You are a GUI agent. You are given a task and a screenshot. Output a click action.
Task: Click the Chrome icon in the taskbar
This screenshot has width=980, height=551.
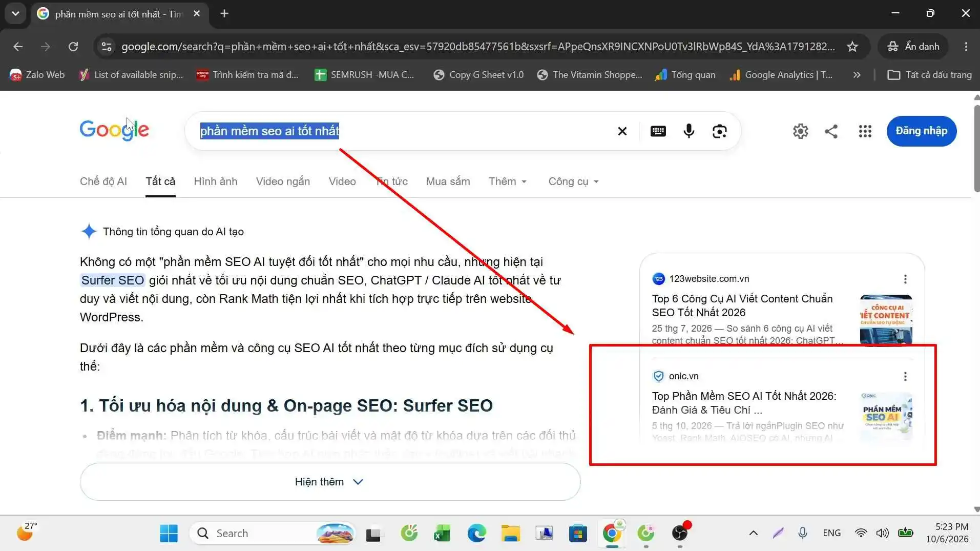point(612,534)
